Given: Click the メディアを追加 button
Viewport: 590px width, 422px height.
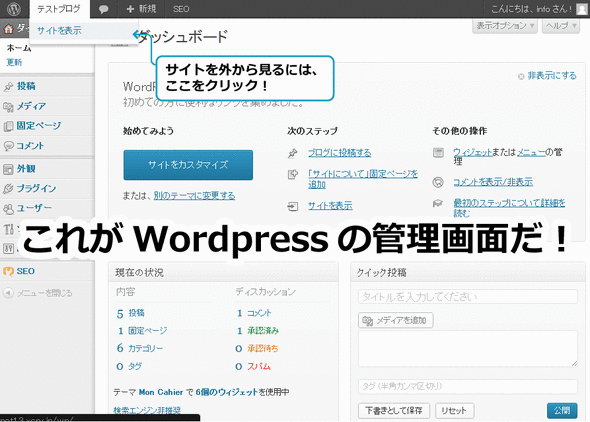Looking at the screenshot, I should pyautogui.click(x=395, y=320).
